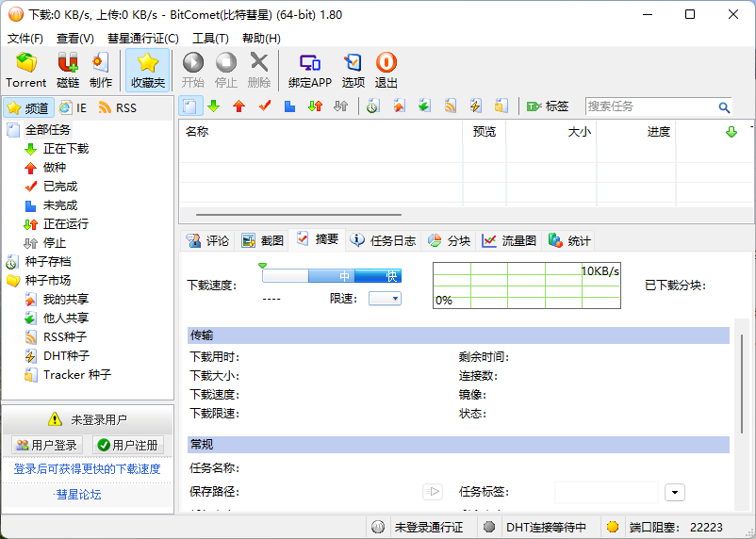756x539 pixels.
Task: Open the 种子市场 folder
Action: [x=48, y=280]
